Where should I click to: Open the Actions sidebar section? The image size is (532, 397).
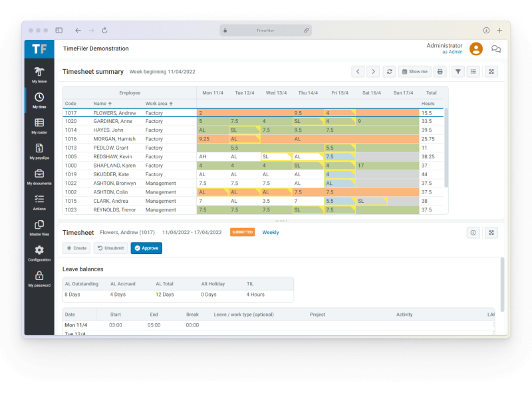[39, 202]
